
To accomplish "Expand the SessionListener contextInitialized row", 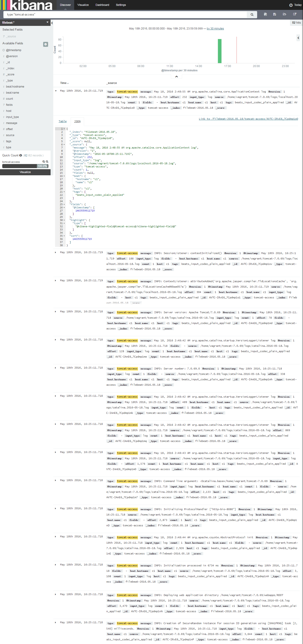I will coord(56,252).
